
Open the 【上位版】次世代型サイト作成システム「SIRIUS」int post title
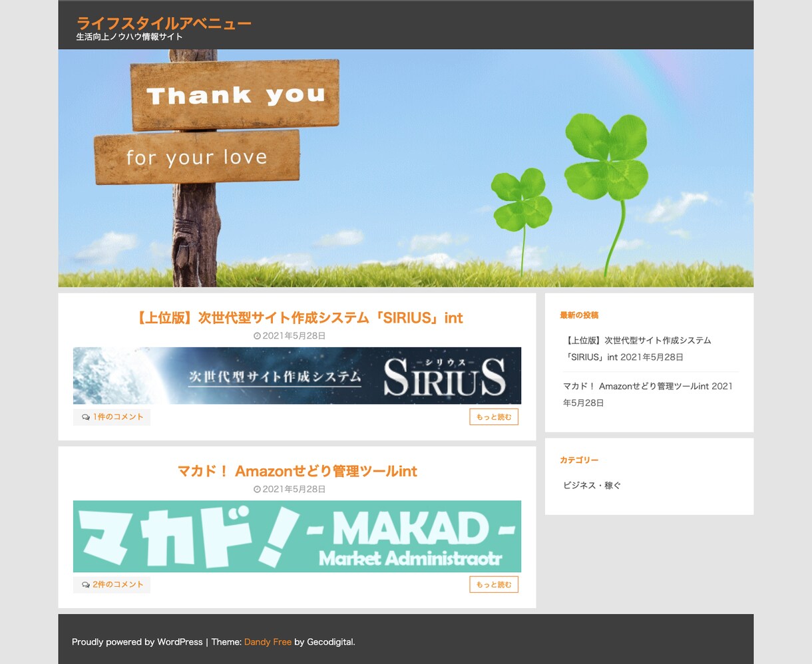pyautogui.click(x=297, y=318)
